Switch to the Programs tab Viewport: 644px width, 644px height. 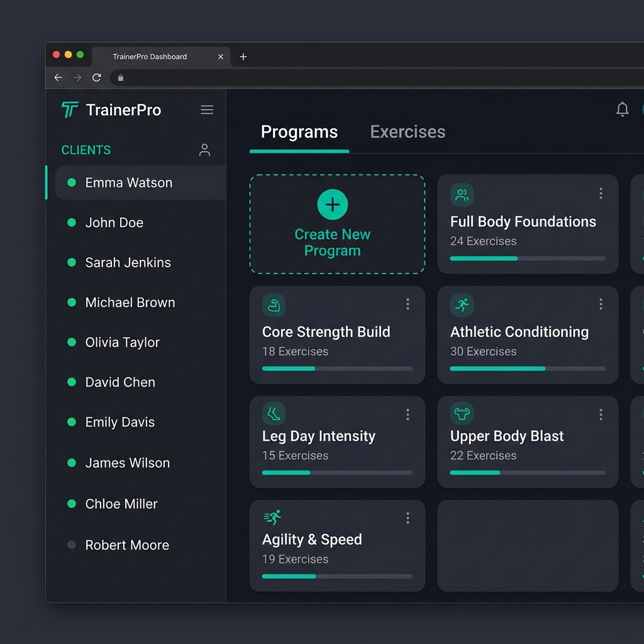click(299, 132)
